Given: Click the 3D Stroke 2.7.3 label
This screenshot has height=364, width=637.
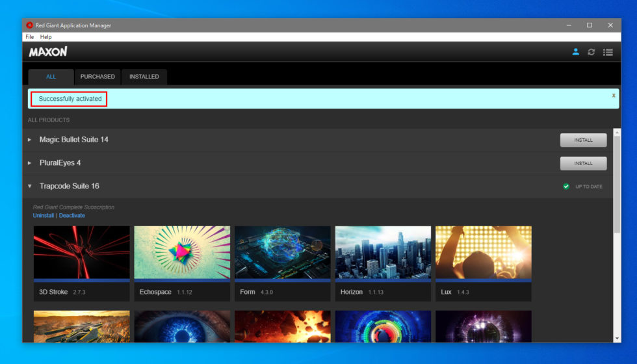Looking at the screenshot, I should tap(62, 292).
